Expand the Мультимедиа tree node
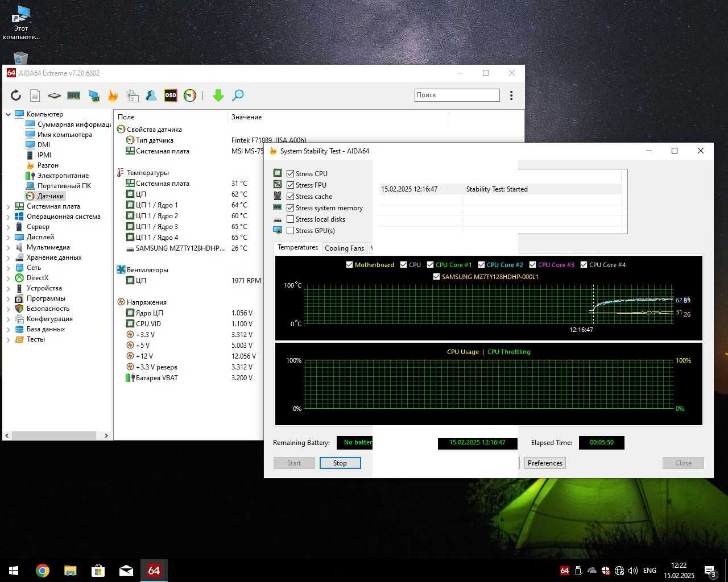Image resolution: width=728 pixels, height=582 pixels. click(x=9, y=247)
